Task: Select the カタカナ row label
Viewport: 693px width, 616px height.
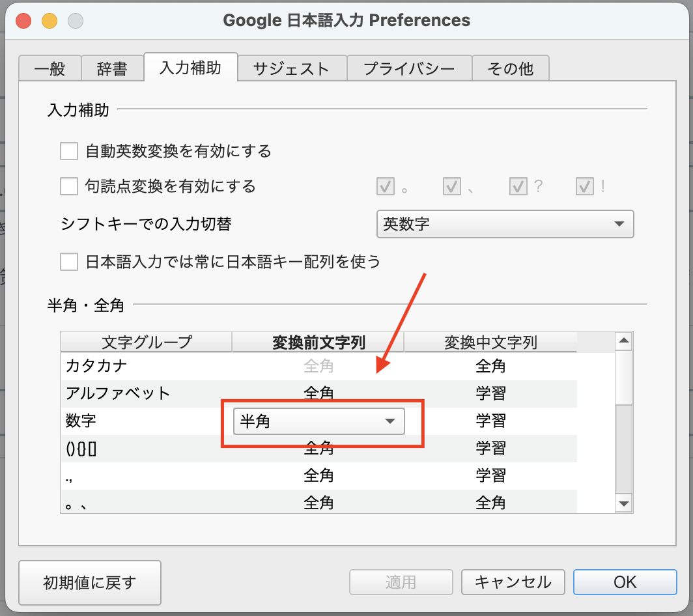Action: click(x=96, y=366)
